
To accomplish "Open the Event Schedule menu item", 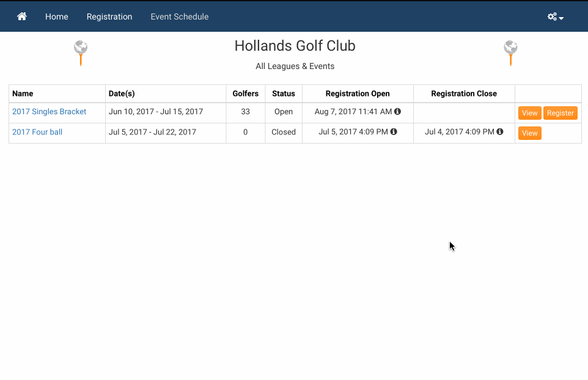I will [x=180, y=16].
